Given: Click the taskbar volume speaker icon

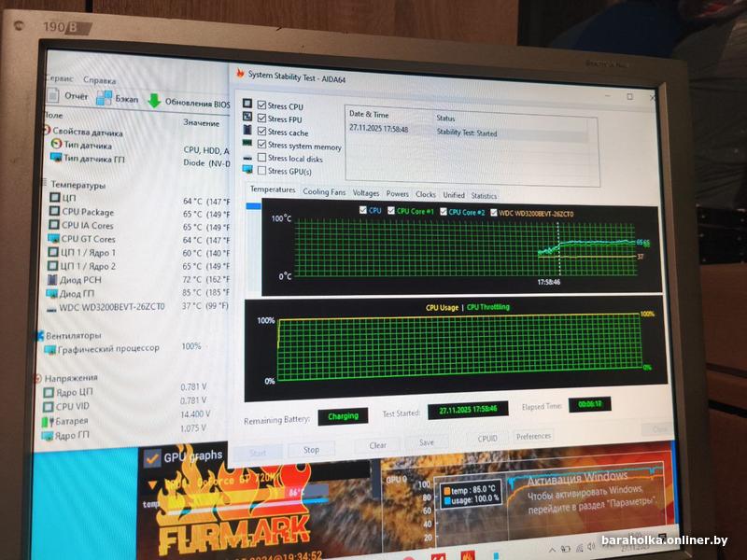Looking at the screenshot, I should (591, 547).
